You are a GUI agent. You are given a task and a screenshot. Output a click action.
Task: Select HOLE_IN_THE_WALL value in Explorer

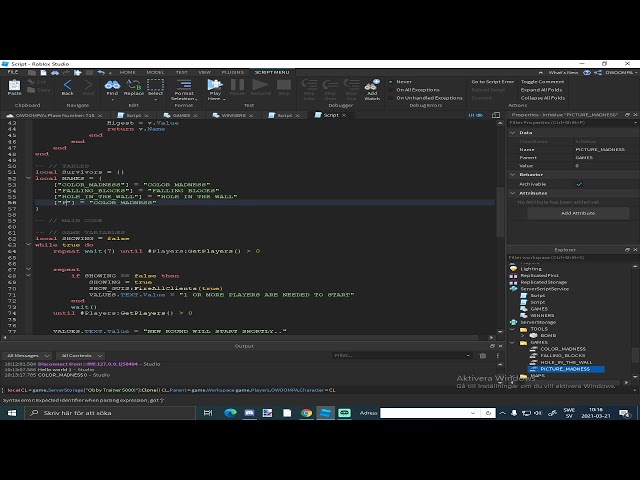(x=566, y=362)
